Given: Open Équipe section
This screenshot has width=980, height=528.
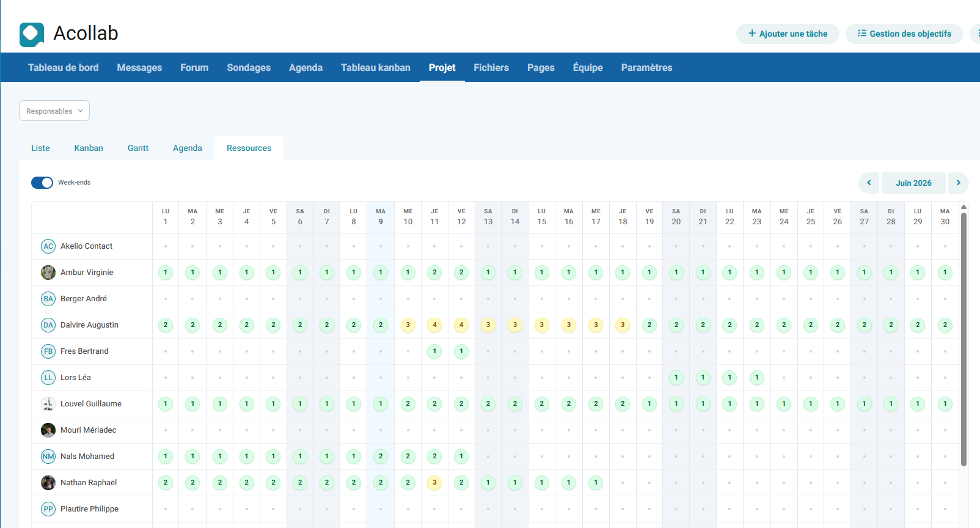Looking at the screenshot, I should pos(588,67).
